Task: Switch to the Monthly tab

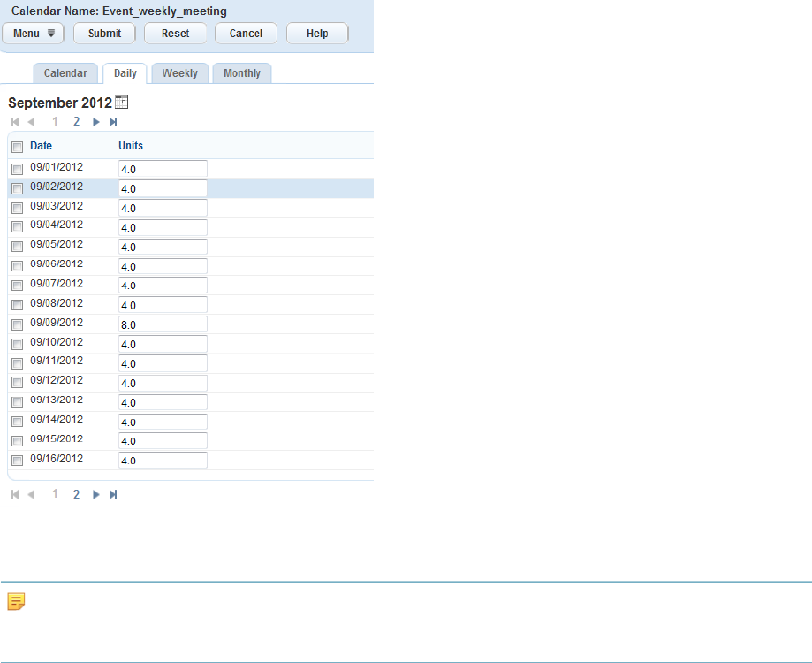Action: point(242,73)
